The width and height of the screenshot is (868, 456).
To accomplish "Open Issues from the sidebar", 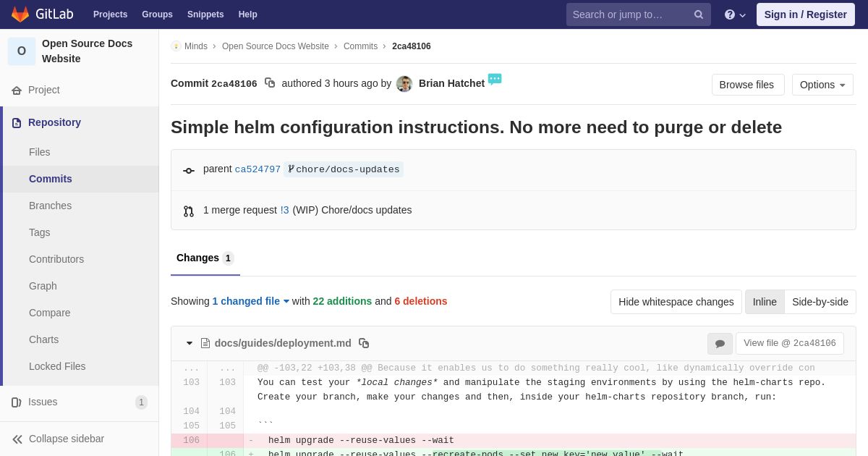I will [43, 402].
